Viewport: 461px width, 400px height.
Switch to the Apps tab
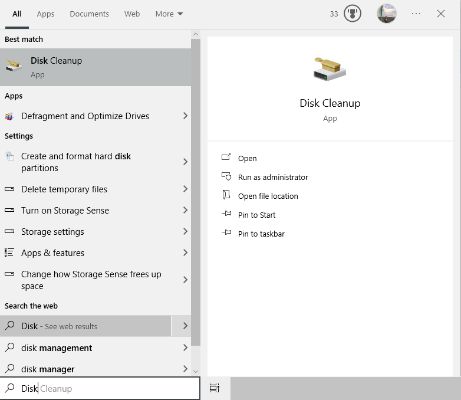[45, 14]
